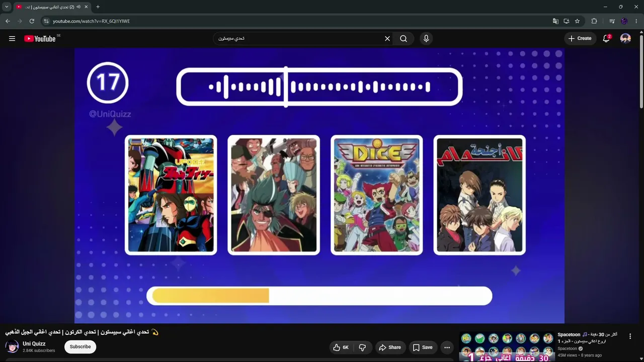
Task: Open the media controls icon in toolbar
Action: 612,21
